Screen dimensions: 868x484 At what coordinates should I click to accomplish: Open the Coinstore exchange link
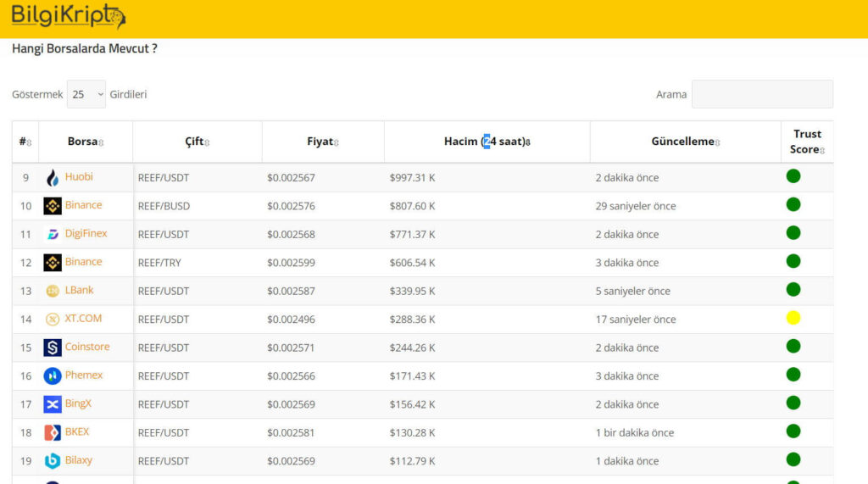pyautogui.click(x=87, y=347)
